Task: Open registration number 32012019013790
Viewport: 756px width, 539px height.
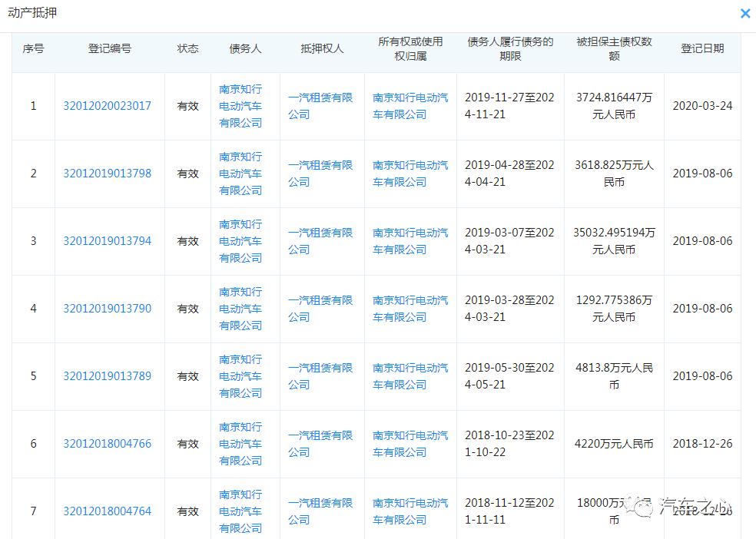Action: 107,309
